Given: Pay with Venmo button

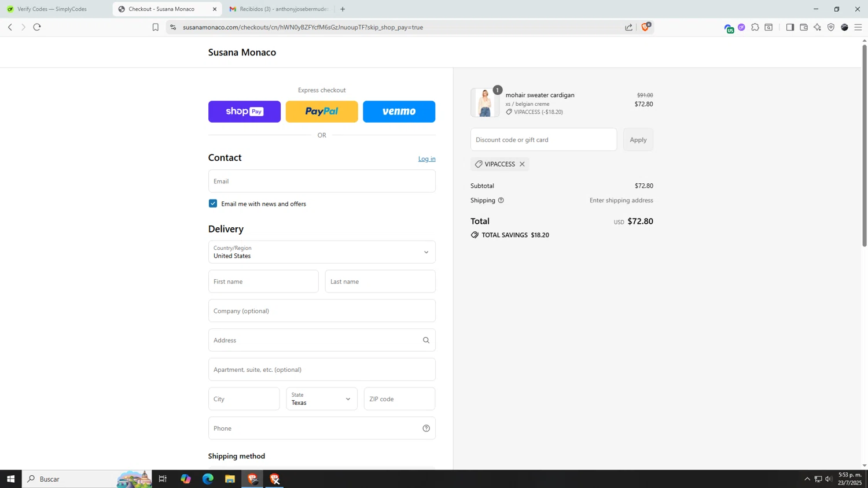Looking at the screenshot, I should tap(399, 112).
